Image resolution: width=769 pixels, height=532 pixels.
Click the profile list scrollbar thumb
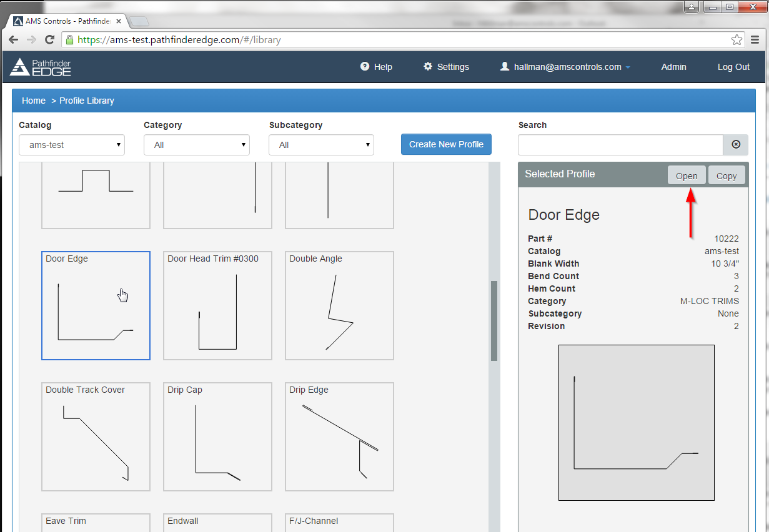494,321
